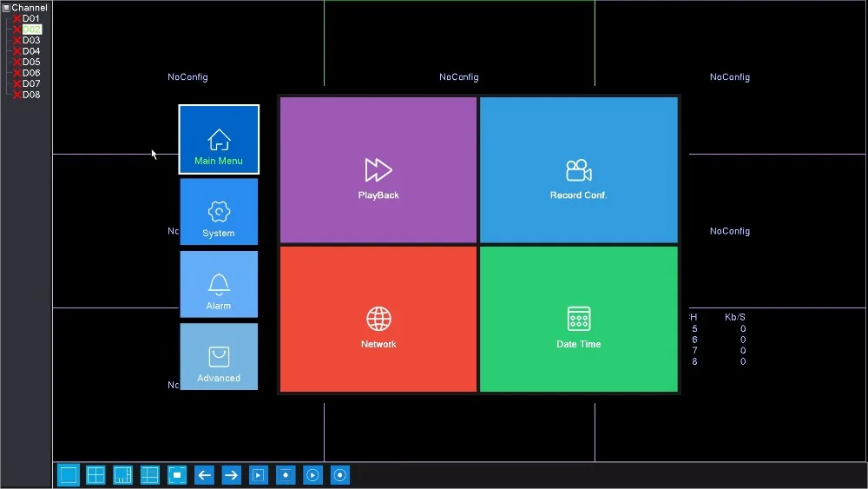Go to previous page with left arrow
The height and width of the screenshot is (489, 868).
point(204,475)
